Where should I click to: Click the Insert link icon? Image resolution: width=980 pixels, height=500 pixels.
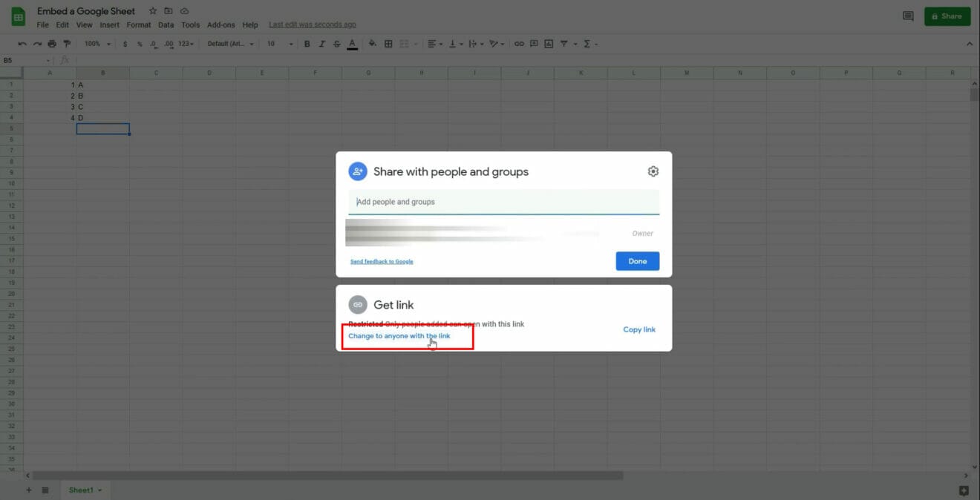pyautogui.click(x=519, y=43)
